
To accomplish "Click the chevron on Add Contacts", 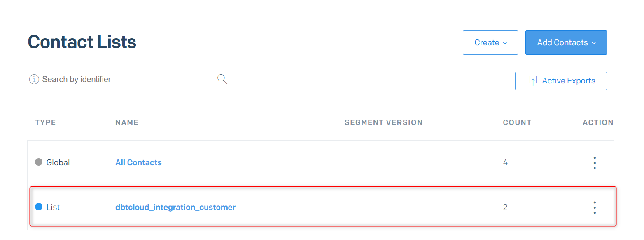I will point(594,43).
